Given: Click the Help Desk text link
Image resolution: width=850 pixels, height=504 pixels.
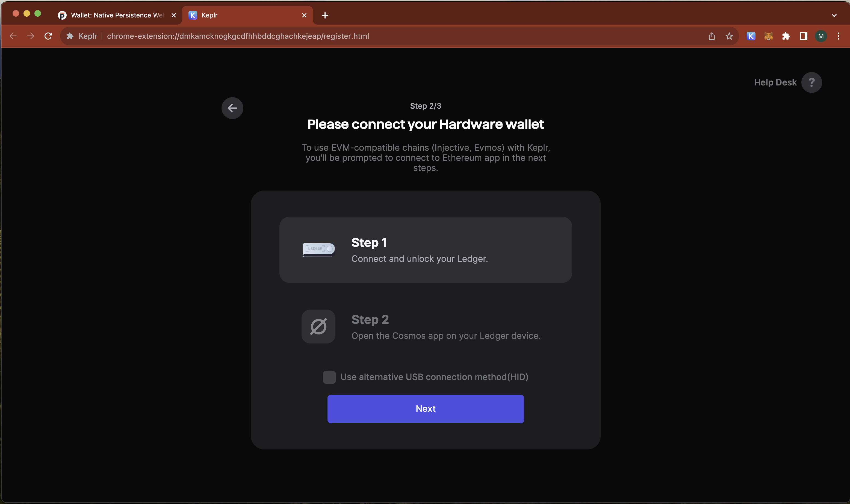Looking at the screenshot, I should [x=775, y=82].
